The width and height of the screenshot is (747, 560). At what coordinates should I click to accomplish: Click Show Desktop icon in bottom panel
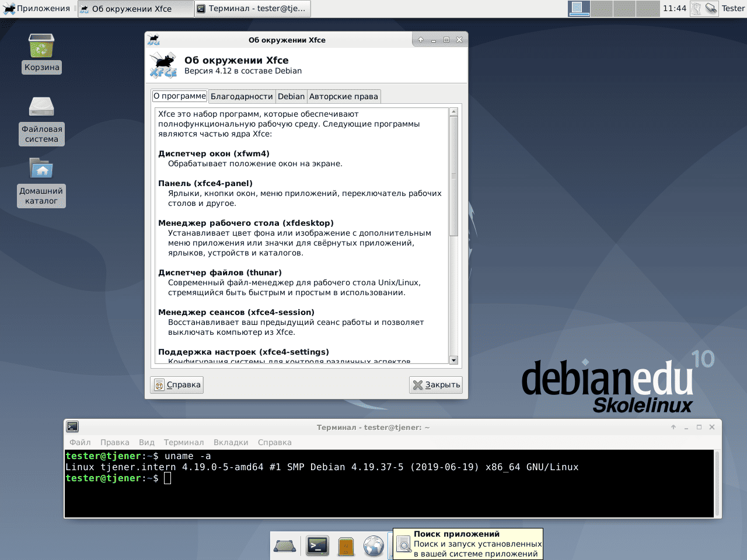[x=285, y=546]
